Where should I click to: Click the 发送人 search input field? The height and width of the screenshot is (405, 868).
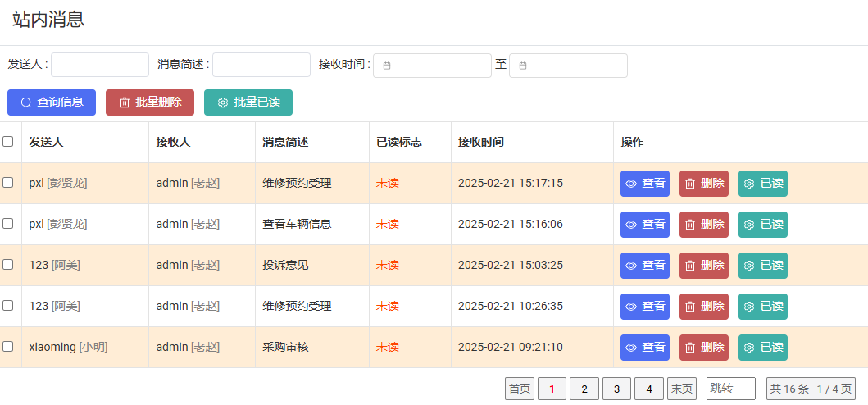100,65
